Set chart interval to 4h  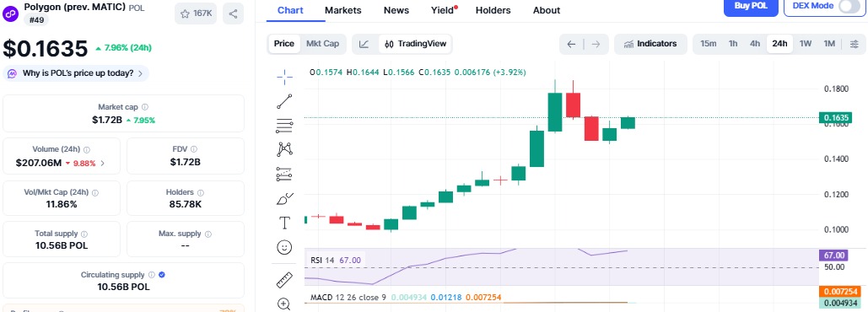[755, 44]
